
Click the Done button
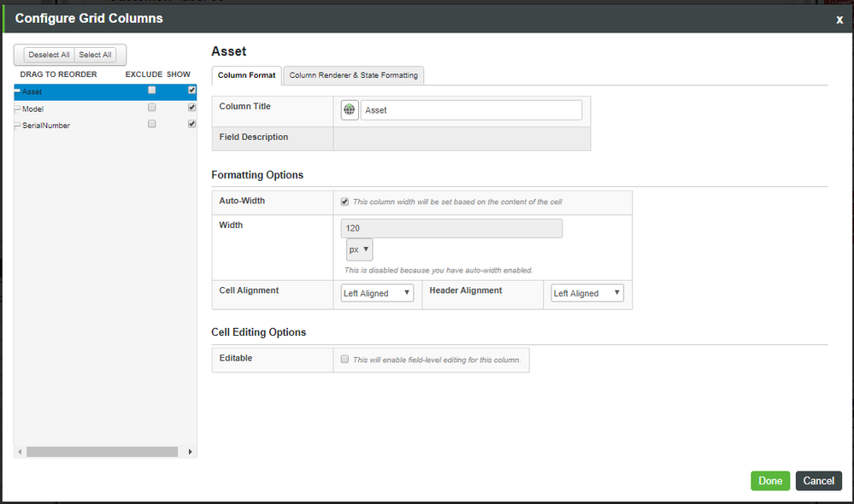tap(769, 480)
